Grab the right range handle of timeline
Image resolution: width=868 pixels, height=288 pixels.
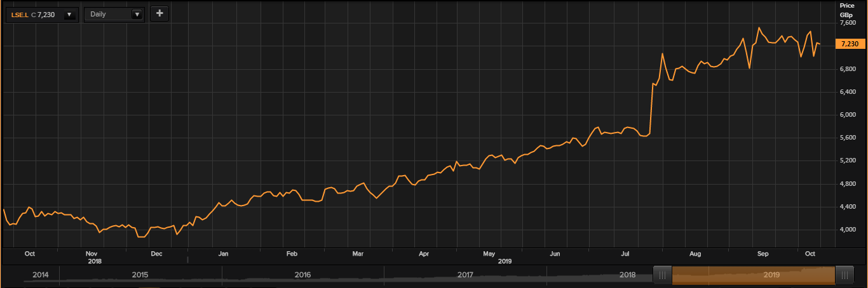844,275
